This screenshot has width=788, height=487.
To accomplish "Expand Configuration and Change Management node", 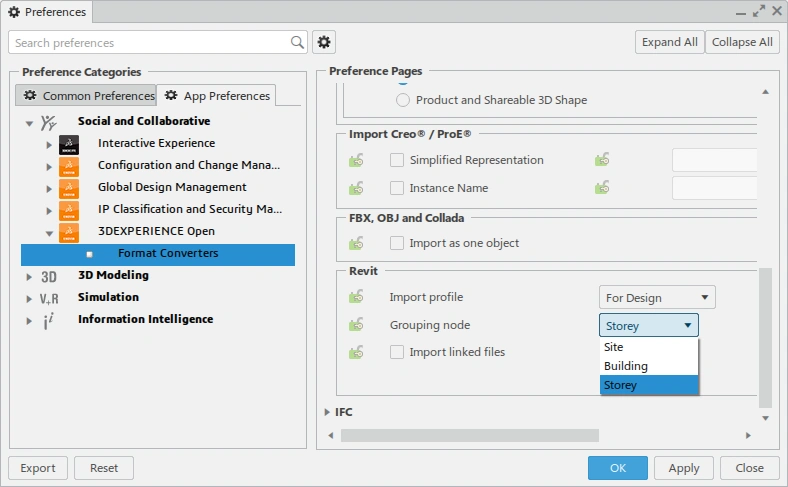I will [49, 167].
